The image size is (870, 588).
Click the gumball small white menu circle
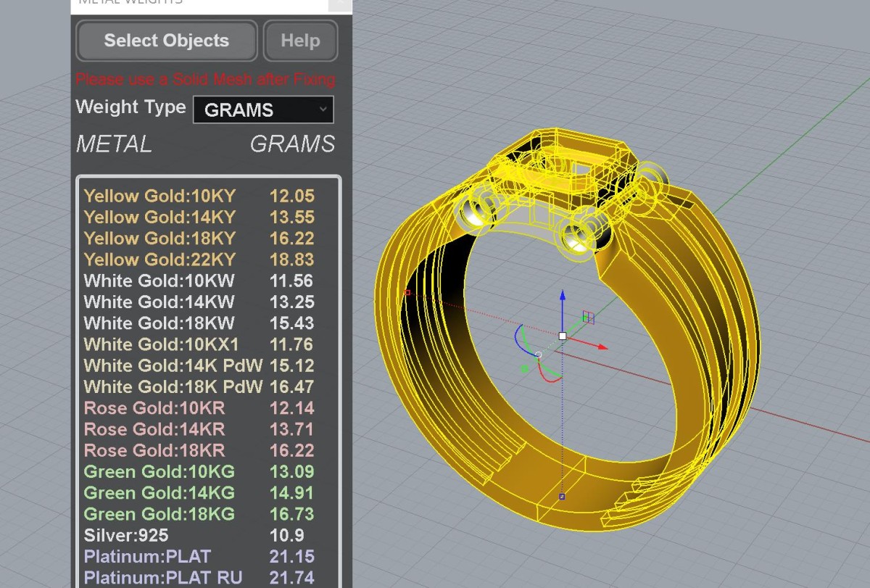(x=538, y=355)
